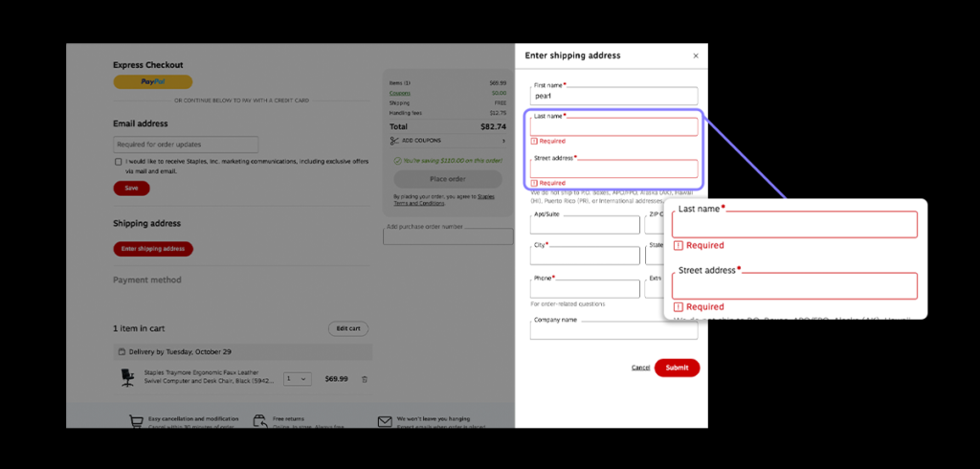Click the red Submit button
980x469 pixels.
677,368
